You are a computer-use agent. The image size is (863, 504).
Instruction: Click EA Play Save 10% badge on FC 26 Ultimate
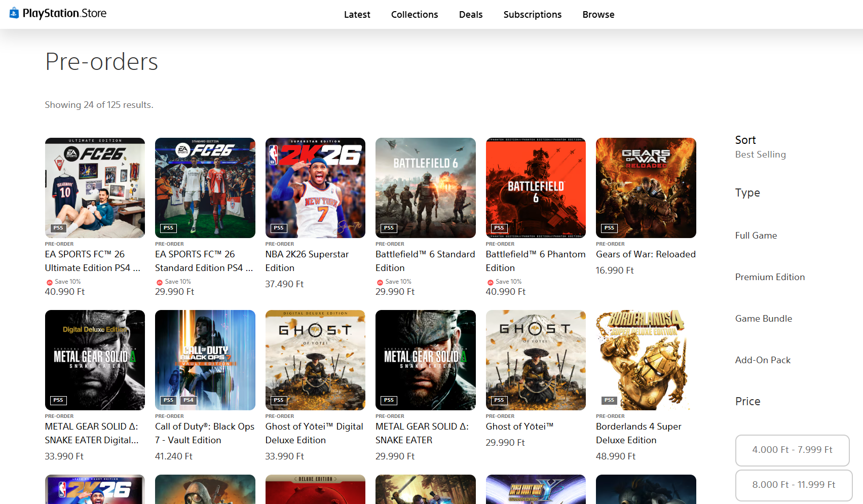[x=63, y=282]
